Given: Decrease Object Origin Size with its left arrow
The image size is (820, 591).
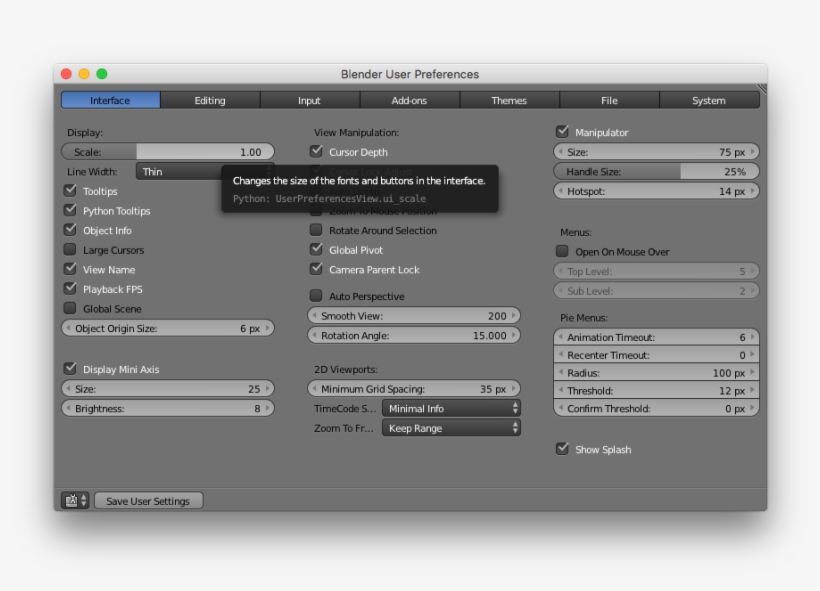Looking at the screenshot, I should (68, 328).
